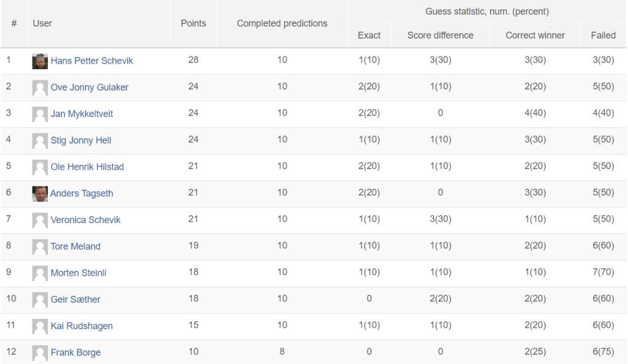Screen dimensions: 628x364
Task: Click Ove Jonny Gulaker's placeholder avatar
Action: (x=40, y=88)
